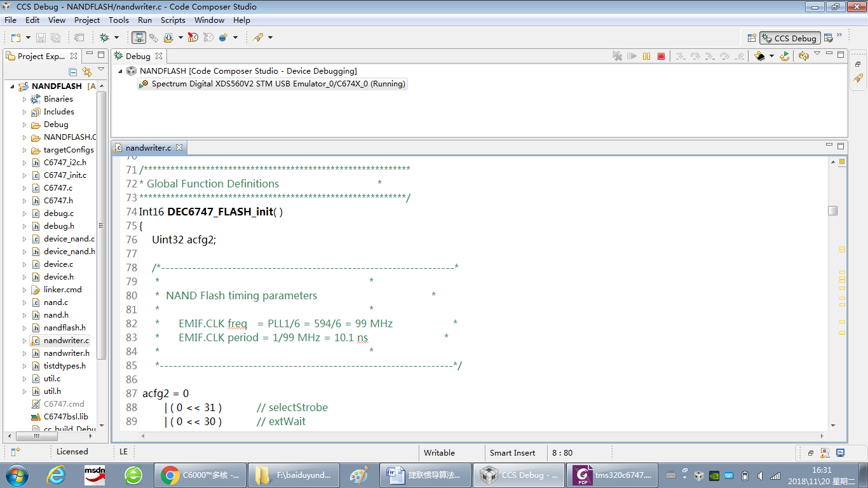868x488 pixels.
Task: Click the Connect Target toolbar icon
Action: (139, 38)
